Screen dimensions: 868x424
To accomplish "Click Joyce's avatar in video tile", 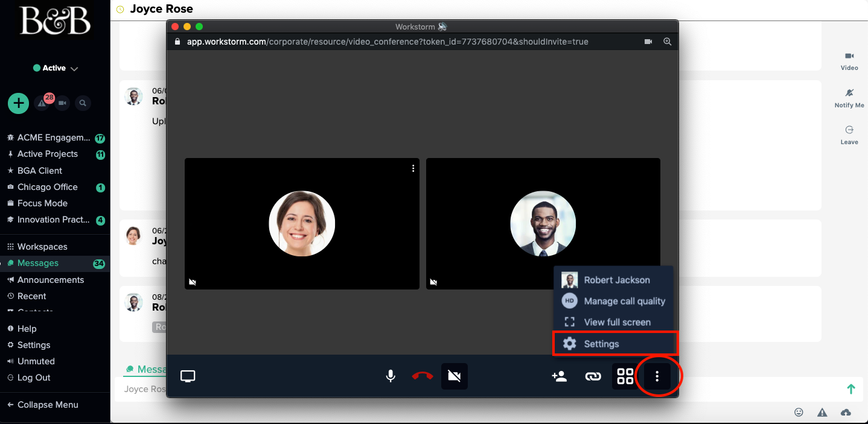I will [302, 224].
